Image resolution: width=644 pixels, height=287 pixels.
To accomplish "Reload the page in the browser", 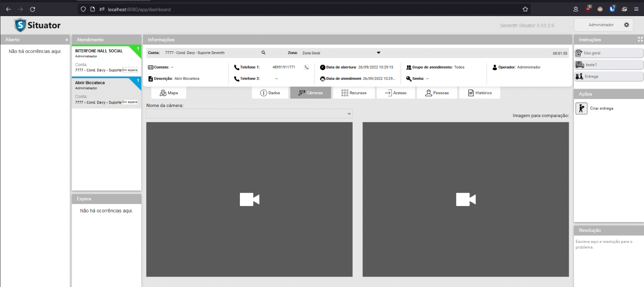I will point(33,9).
